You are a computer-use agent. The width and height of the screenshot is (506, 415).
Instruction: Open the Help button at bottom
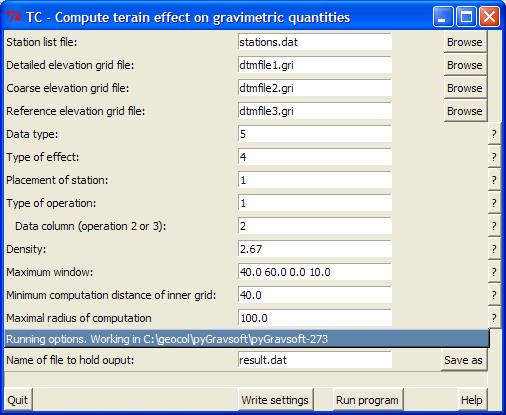pyautogui.click(x=472, y=400)
